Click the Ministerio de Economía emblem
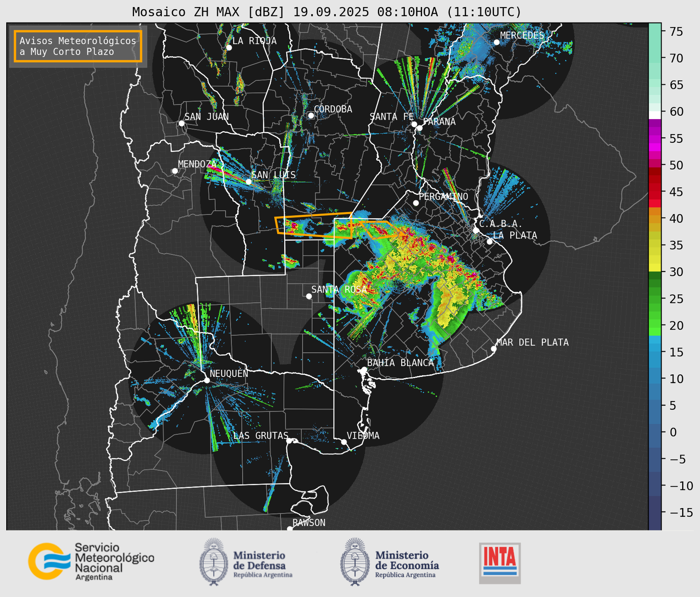 (355, 562)
